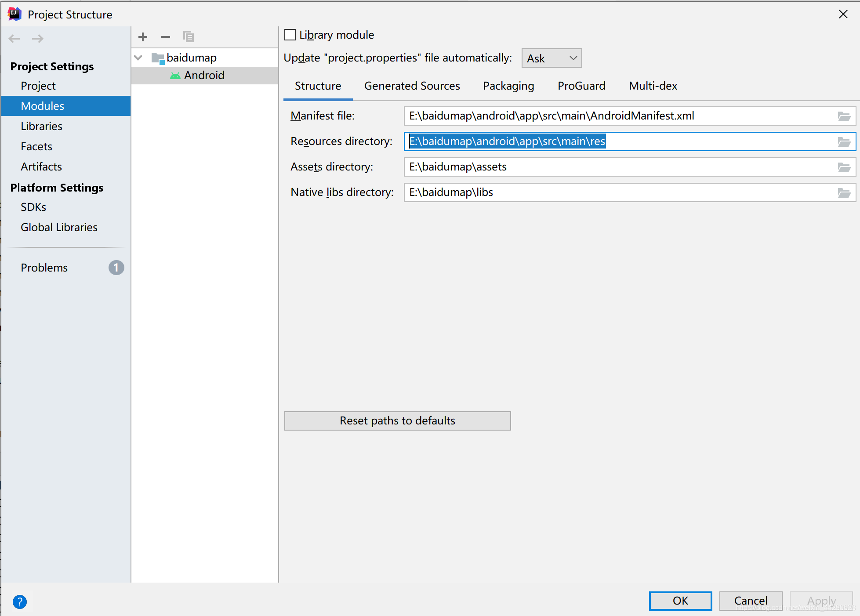The width and height of the screenshot is (860, 616).
Task: Collapse the baidumap tree node
Action: 138,58
